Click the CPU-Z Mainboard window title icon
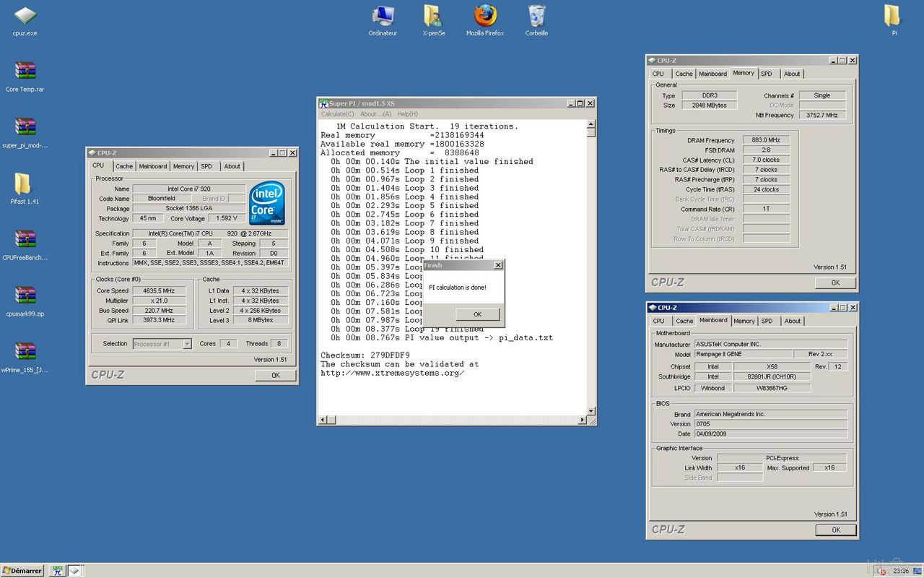This screenshot has width=924, height=578. 653,308
